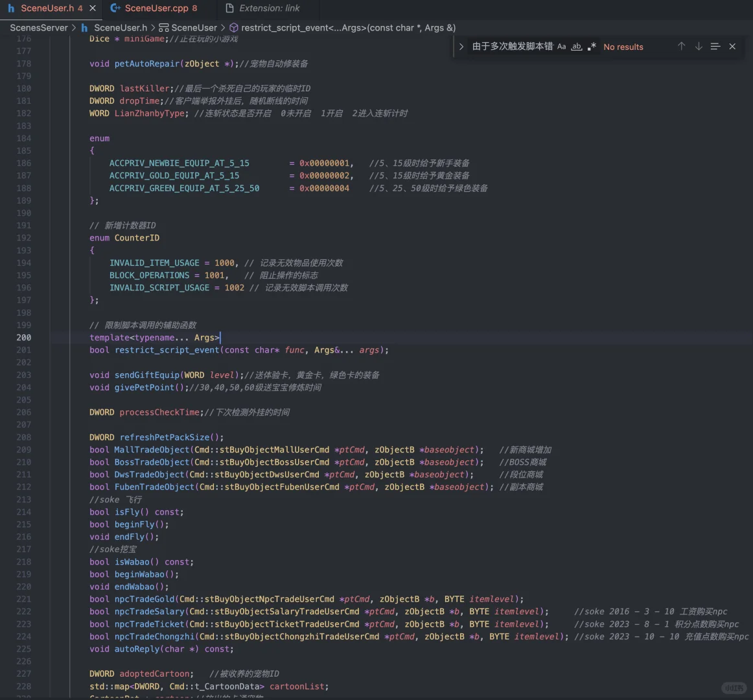This screenshot has width=753, height=700.
Task: Click npcTradeChongzhi function name
Action: [x=154, y=636]
